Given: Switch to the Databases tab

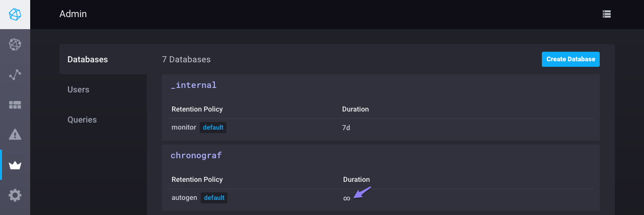Looking at the screenshot, I should click(88, 59).
